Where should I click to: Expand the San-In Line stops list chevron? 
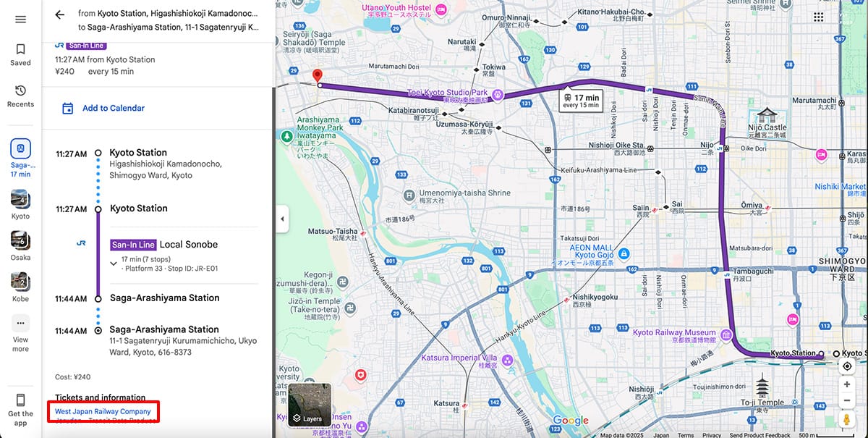pos(114,263)
